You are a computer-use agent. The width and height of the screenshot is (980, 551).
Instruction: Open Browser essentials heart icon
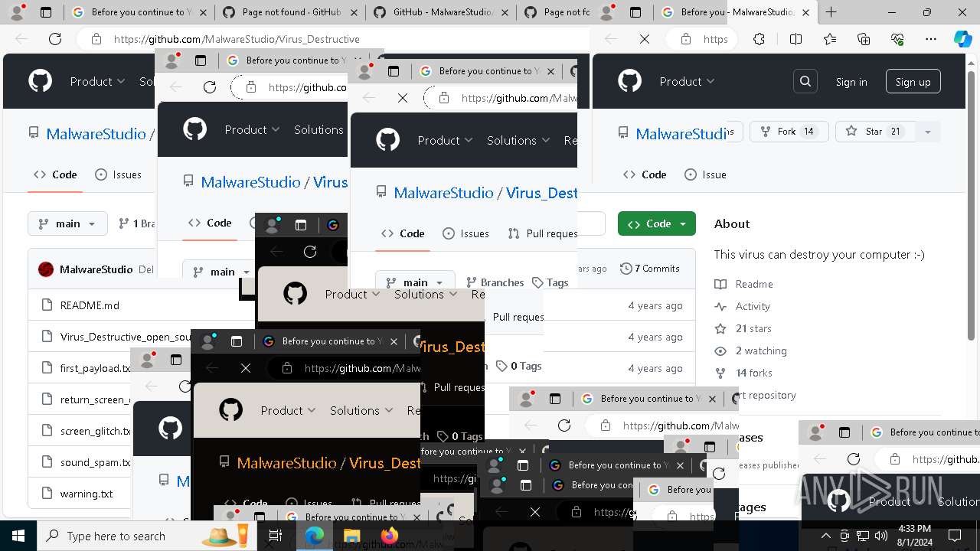pos(897,39)
